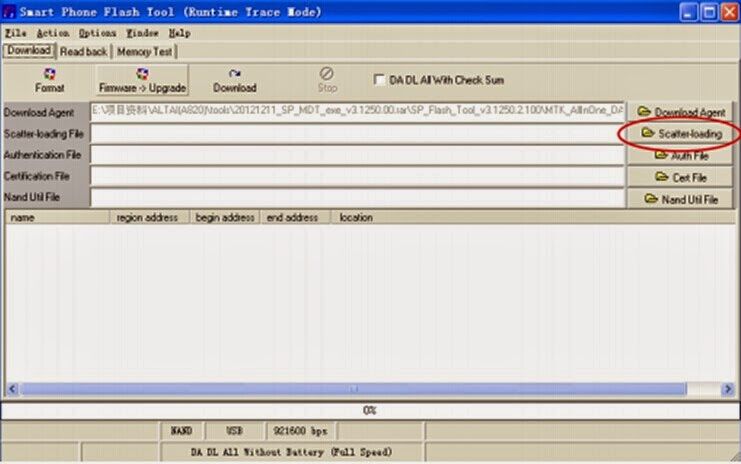Switch to the Download tab
Screen dimensions: 741x464
click(x=29, y=51)
